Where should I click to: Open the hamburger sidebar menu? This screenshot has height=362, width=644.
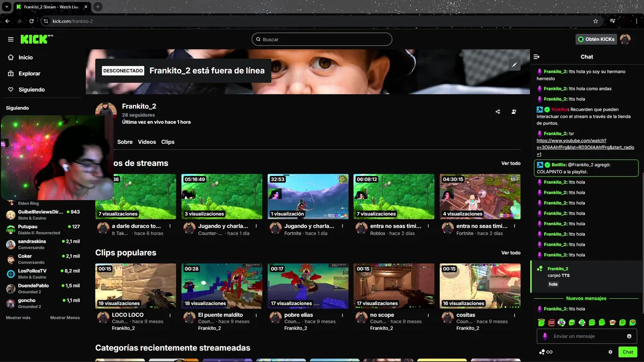11,39
